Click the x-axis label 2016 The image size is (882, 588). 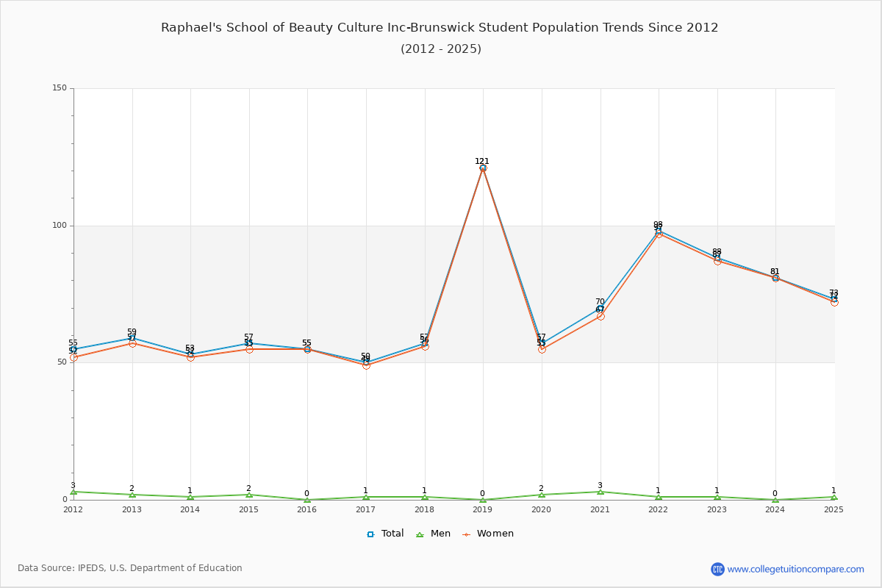[307, 509]
